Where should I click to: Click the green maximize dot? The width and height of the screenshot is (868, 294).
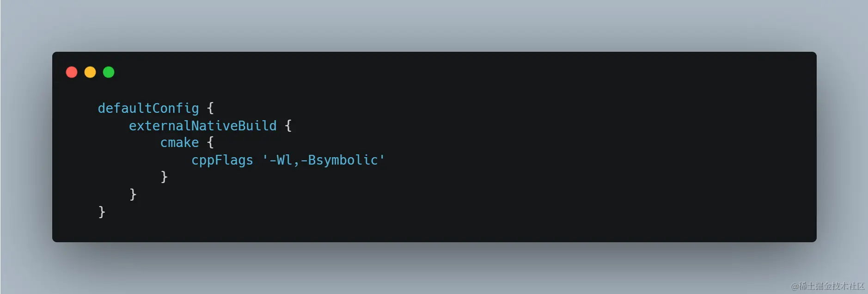(109, 72)
